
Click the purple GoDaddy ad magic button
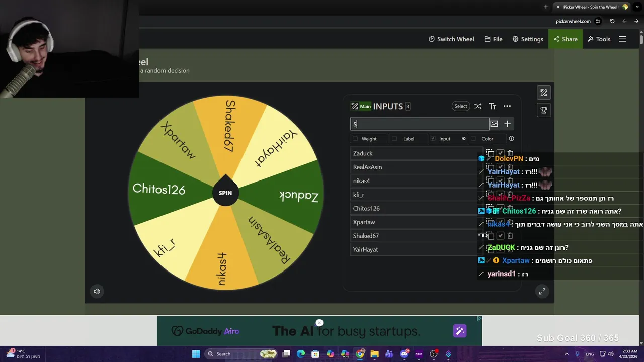[x=460, y=331]
